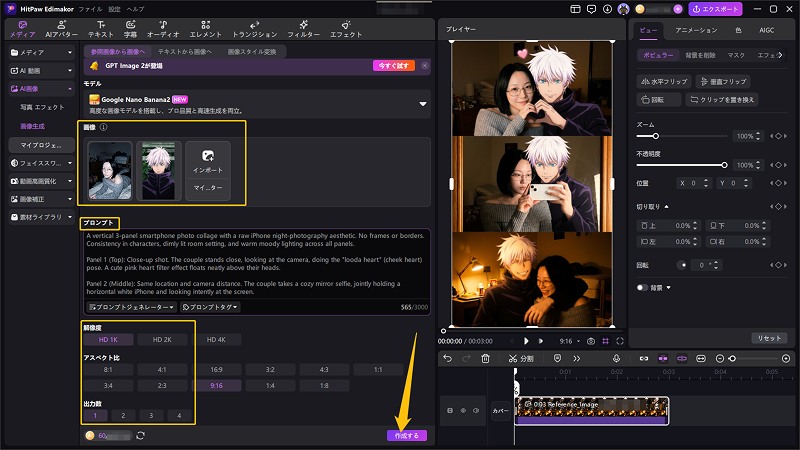Click the リセット button

pos(769,338)
